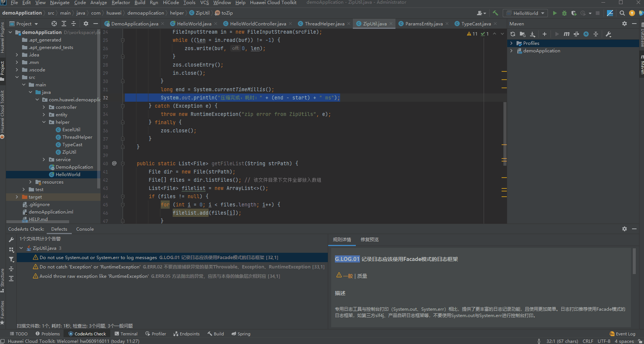644x344 pixels.
Task: Open the Refactor menu
Action: [120, 3]
